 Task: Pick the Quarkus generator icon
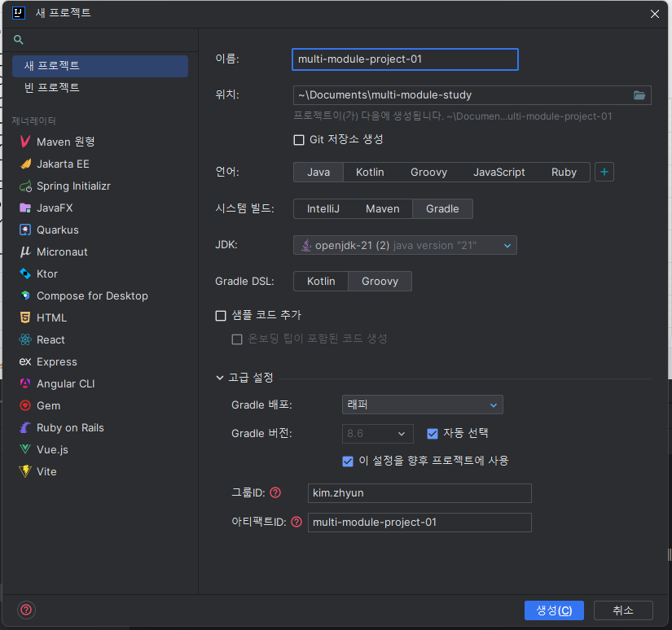coord(25,230)
